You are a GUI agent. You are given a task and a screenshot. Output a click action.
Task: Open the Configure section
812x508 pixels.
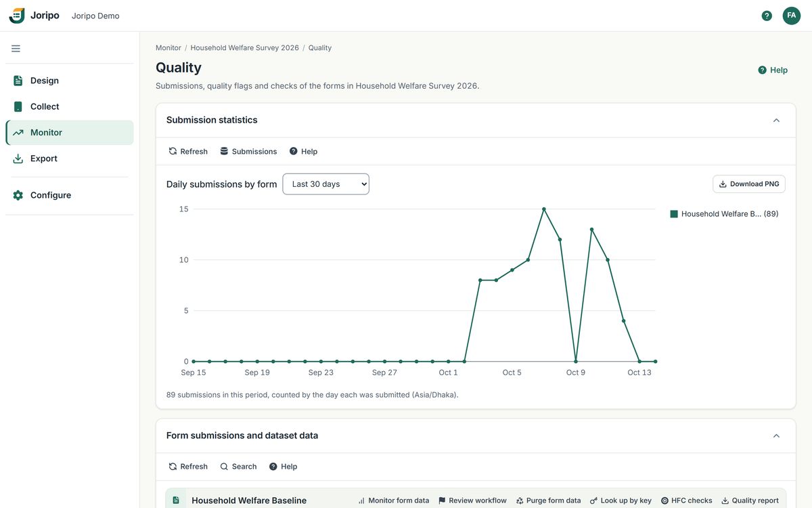pyautogui.click(x=70, y=195)
